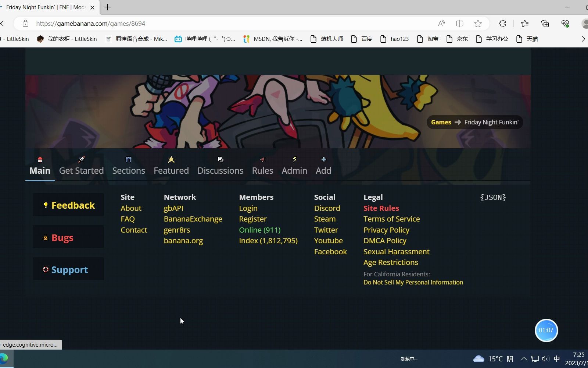588x368 pixels.
Task: Click the 01:07 timer widget
Action: coord(546,330)
